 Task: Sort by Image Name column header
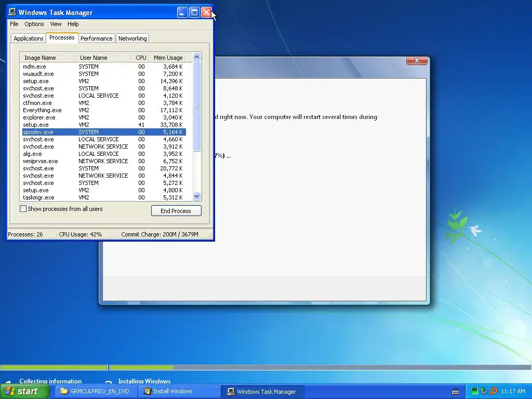(47, 57)
